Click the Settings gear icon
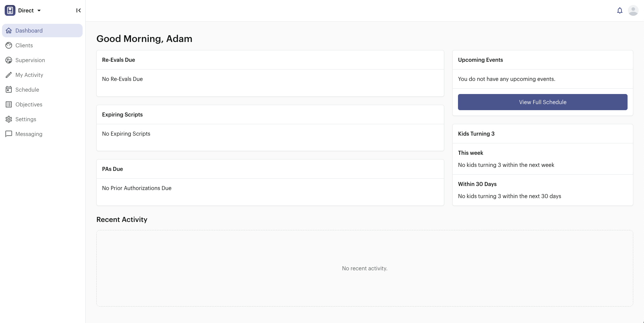Screen dimensions: 644x323 pos(9,119)
